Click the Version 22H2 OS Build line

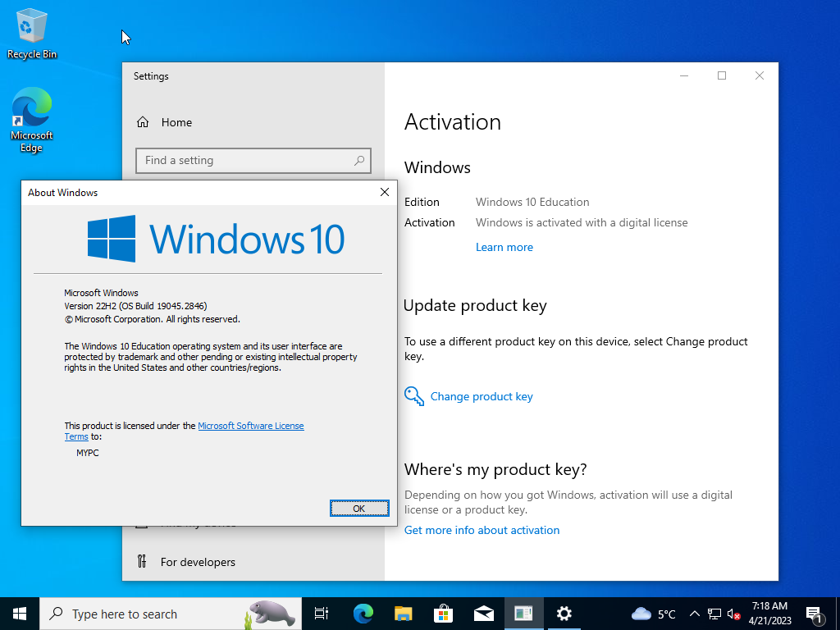[135, 306]
